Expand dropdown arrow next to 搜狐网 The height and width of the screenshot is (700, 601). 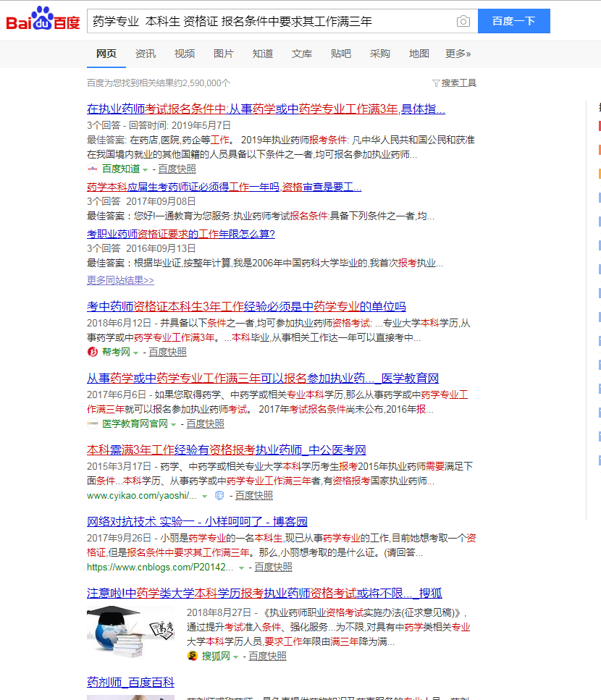(x=236, y=657)
